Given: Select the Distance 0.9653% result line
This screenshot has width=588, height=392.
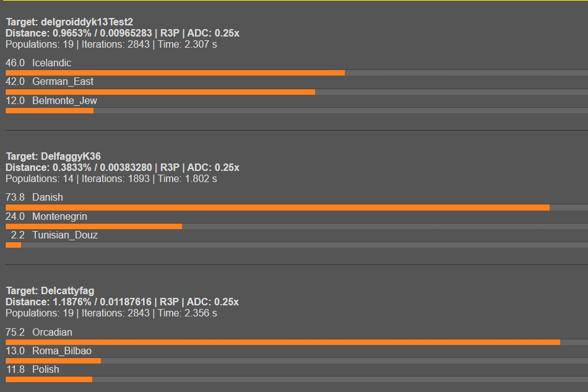Looking at the screenshot, I should 123,33.
